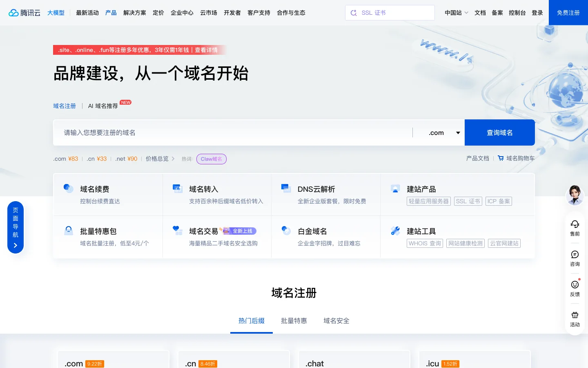Open the 轻量应用服务器 tag link

tap(429, 201)
